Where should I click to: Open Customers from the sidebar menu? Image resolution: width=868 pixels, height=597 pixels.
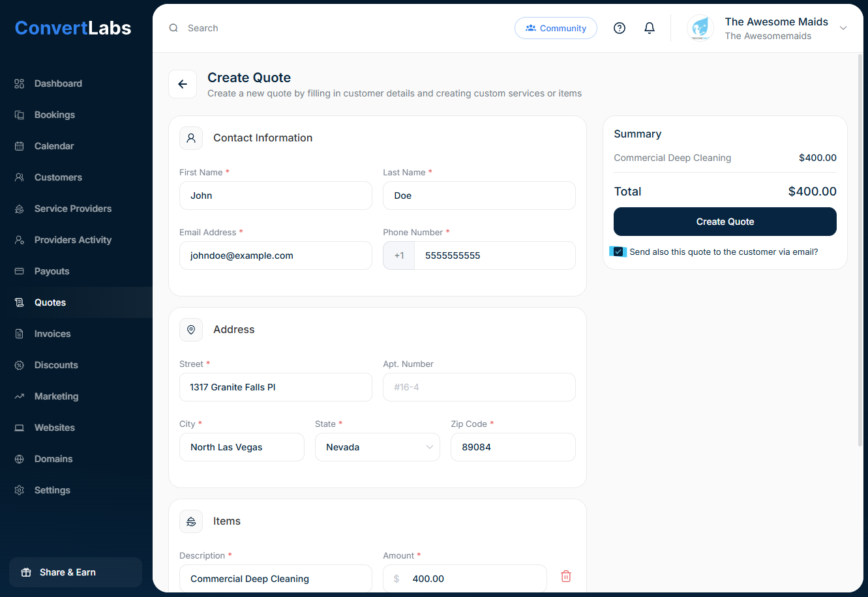click(58, 177)
